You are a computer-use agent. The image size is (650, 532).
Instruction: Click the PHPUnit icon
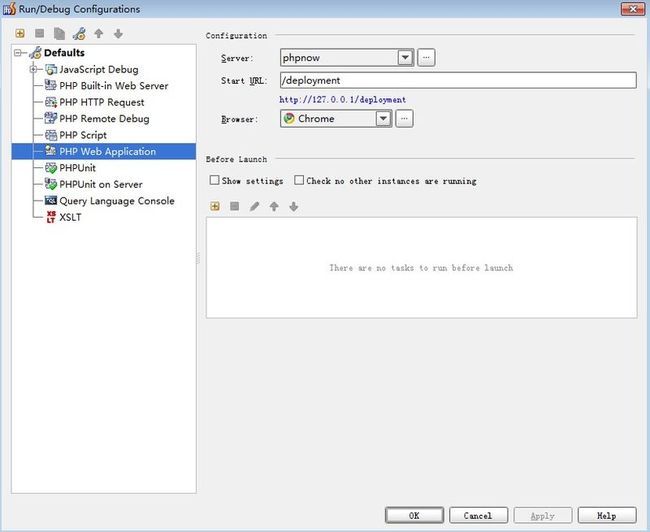click(51, 168)
